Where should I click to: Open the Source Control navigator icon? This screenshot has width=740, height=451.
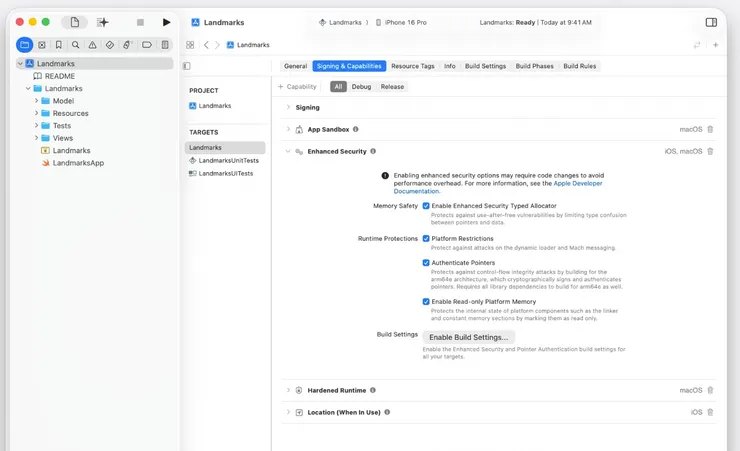[42, 45]
